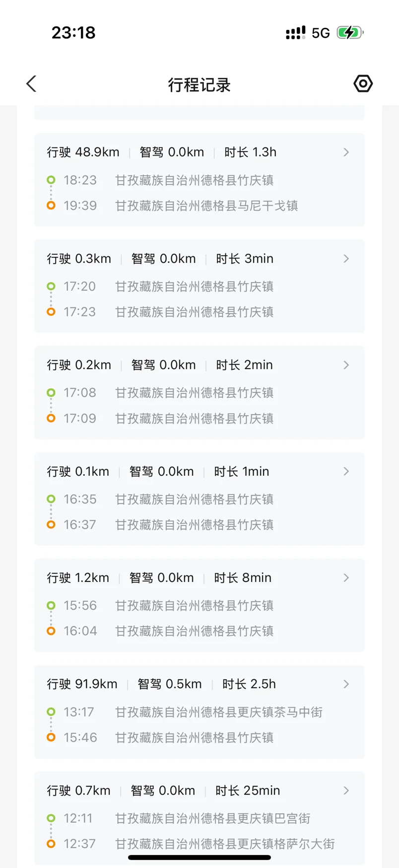Expand the 48.9km trip chevron
The height and width of the screenshot is (868, 399).
coord(346,152)
